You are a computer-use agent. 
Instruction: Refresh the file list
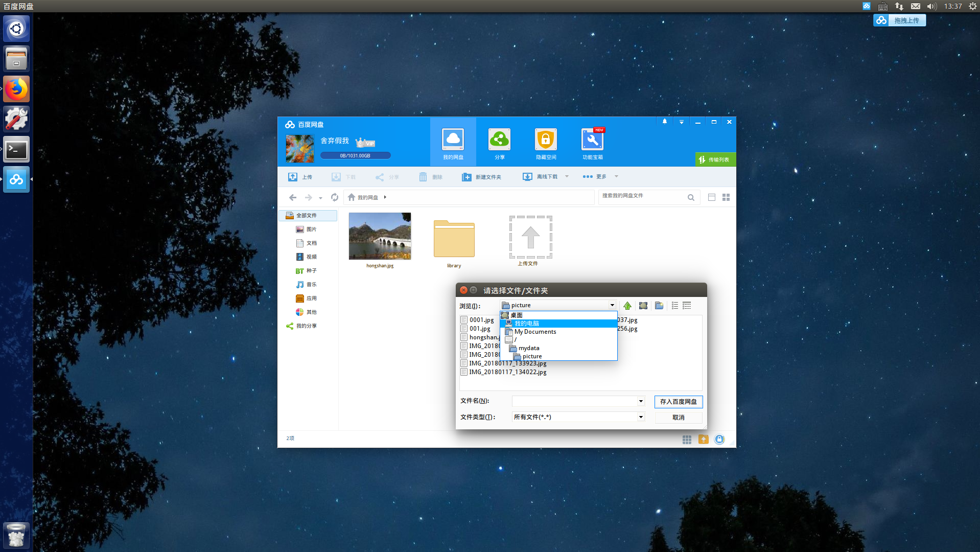tap(335, 197)
